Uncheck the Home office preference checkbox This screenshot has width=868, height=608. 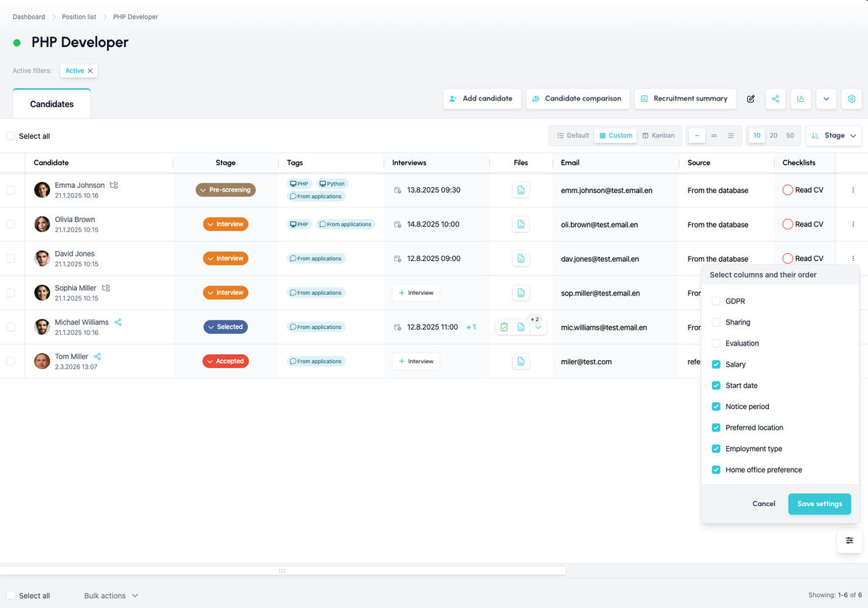[716, 470]
